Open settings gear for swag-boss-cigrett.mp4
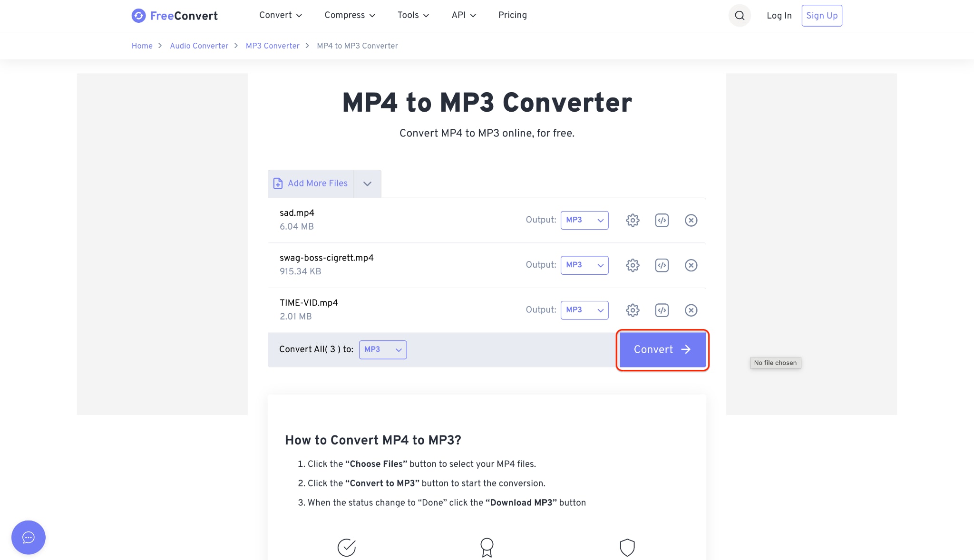The image size is (974, 560). (x=633, y=265)
